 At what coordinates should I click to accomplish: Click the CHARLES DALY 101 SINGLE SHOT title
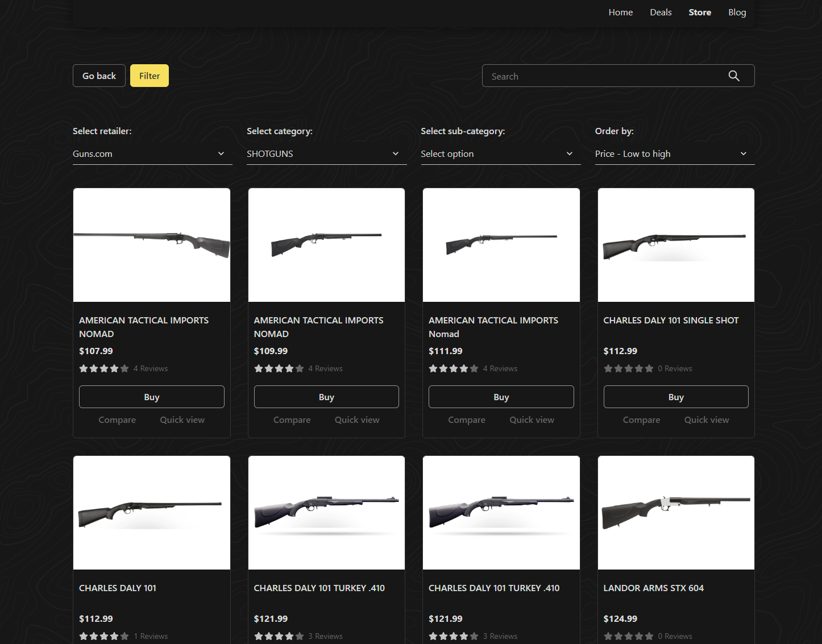click(671, 321)
